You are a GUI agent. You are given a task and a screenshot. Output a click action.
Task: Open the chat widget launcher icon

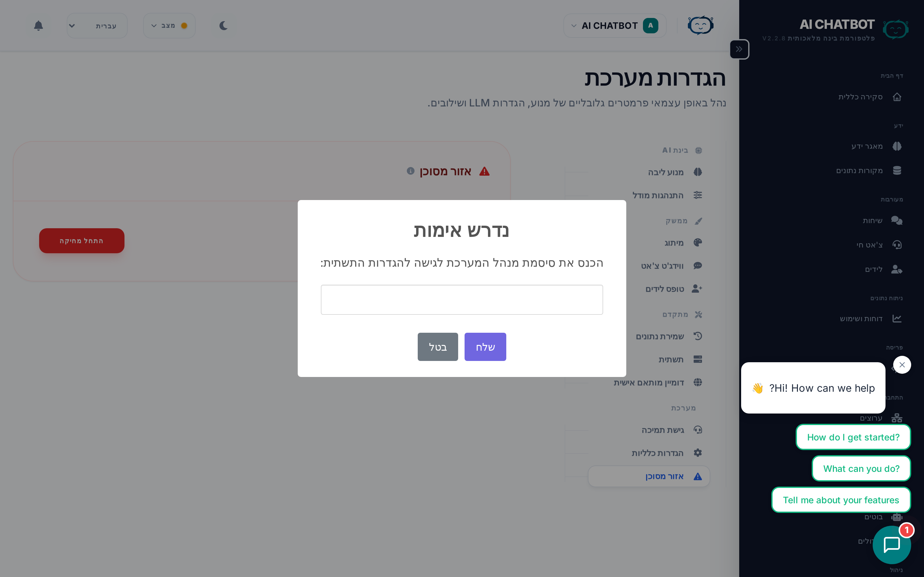tap(892, 545)
